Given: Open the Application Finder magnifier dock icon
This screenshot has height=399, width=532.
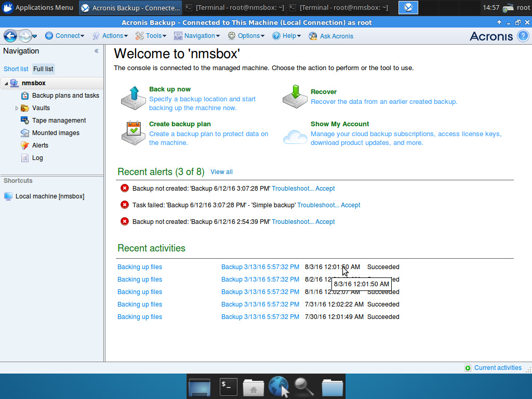Looking at the screenshot, I should [303, 387].
